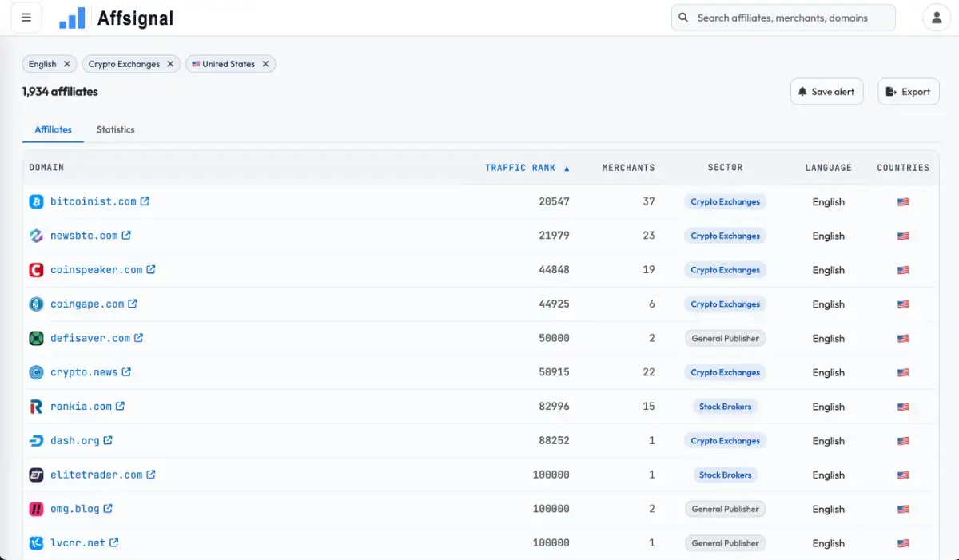Open the bitcoinist.com domain link
959x560 pixels.
(94, 201)
